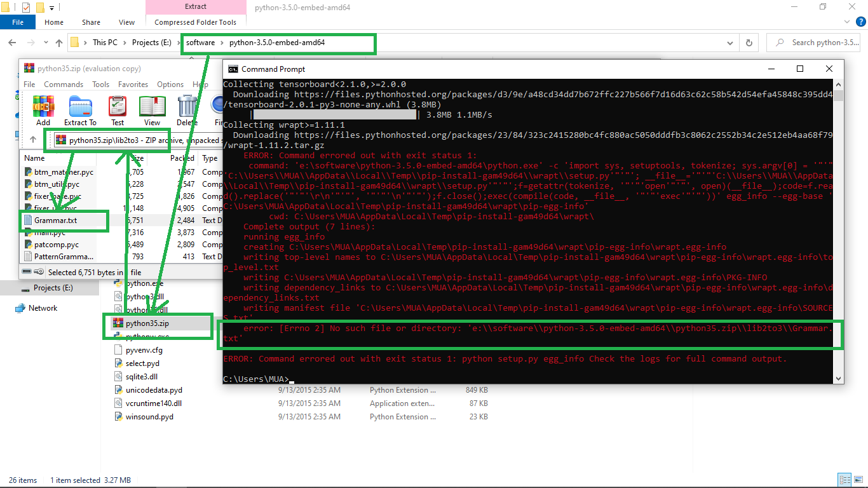Image resolution: width=868 pixels, height=488 pixels.
Task: Click the select.pyd file icon
Action: (118, 363)
